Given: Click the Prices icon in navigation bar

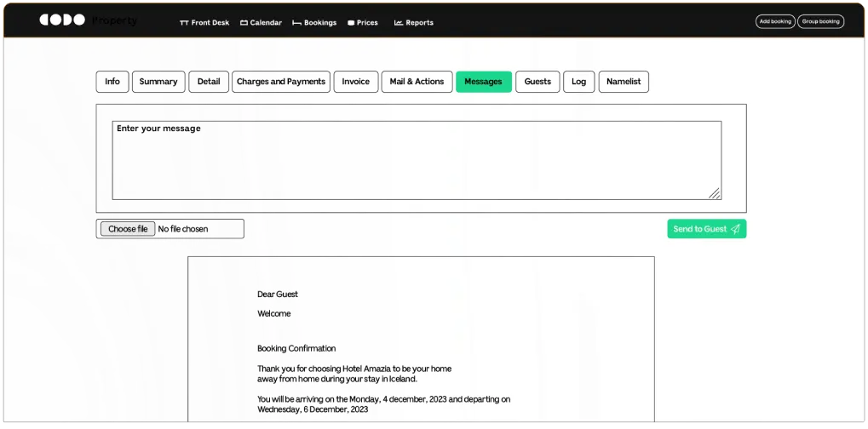Looking at the screenshot, I should click(x=351, y=23).
